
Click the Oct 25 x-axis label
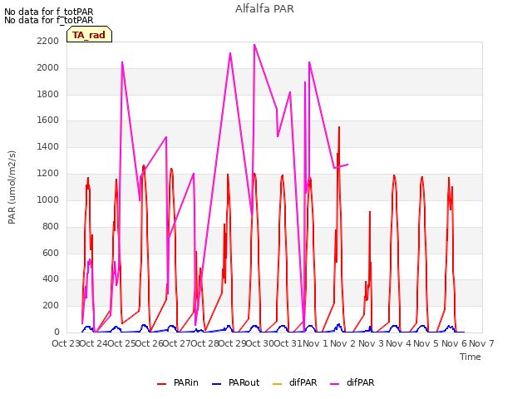pyautogui.click(x=121, y=343)
